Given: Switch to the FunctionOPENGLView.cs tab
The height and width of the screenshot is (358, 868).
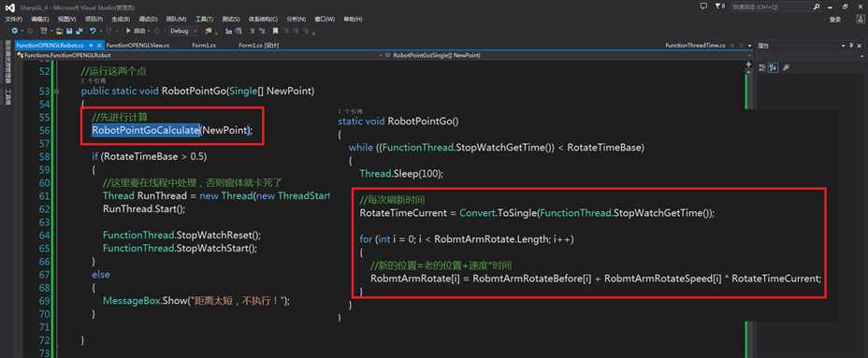Looking at the screenshot, I should point(137,46).
